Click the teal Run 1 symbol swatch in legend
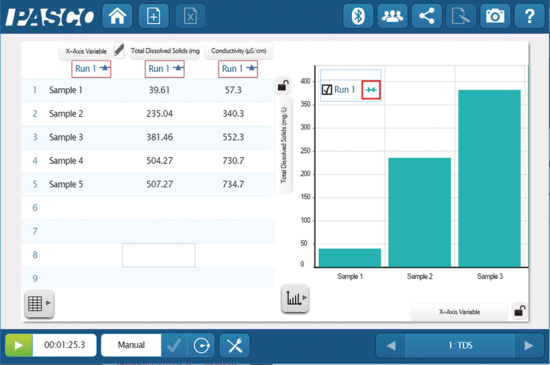 point(371,90)
